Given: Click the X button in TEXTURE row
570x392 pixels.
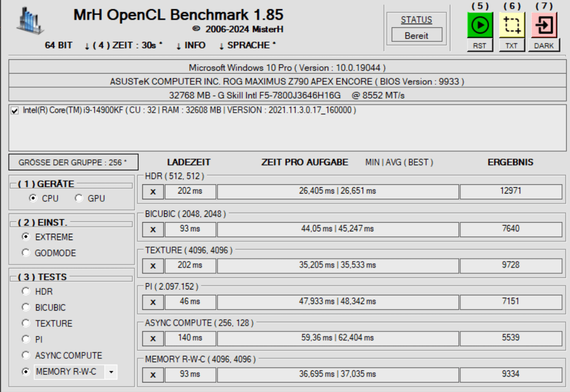Looking at the screenshot, I should tap(153, 266).
